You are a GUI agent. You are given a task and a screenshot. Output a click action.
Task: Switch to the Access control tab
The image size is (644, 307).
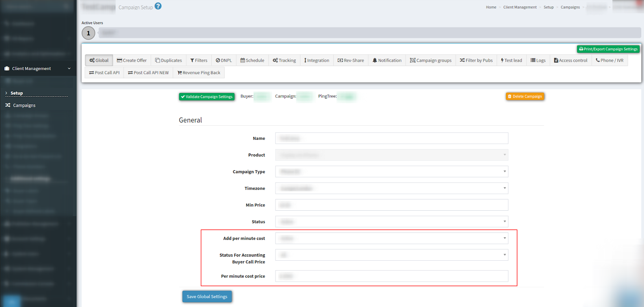point(570,60)
